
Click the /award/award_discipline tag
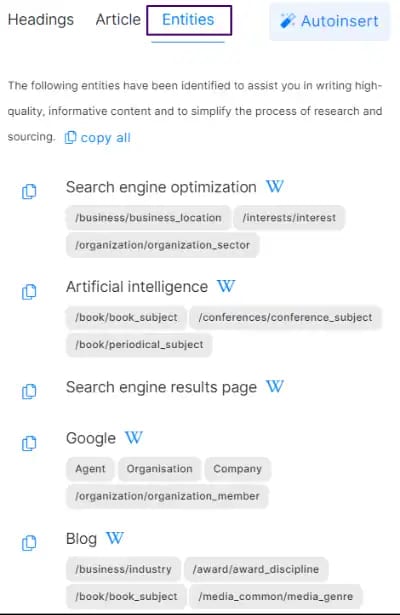click(x=256, y=569)
